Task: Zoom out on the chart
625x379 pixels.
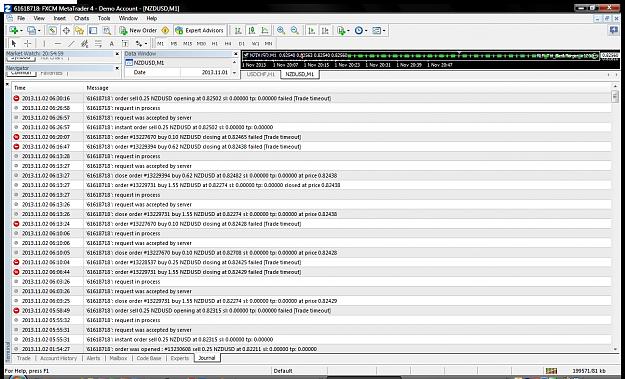Action: click(295, 30)
